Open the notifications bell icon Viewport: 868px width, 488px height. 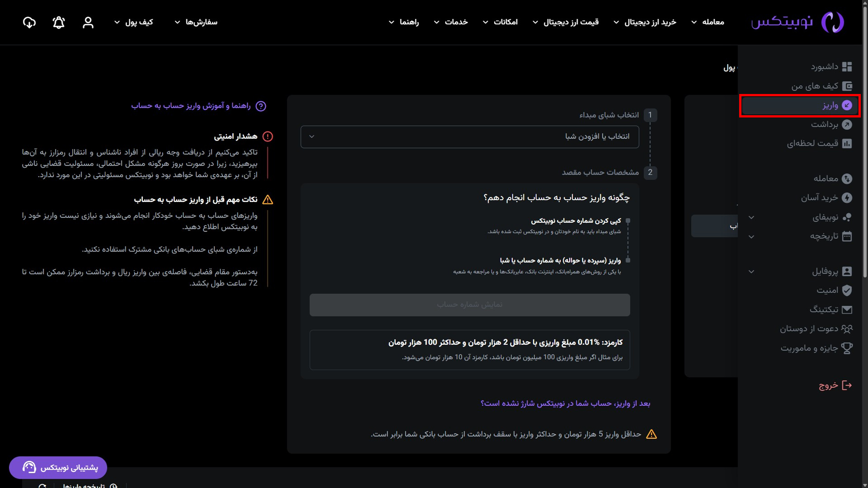coord(59,22)
